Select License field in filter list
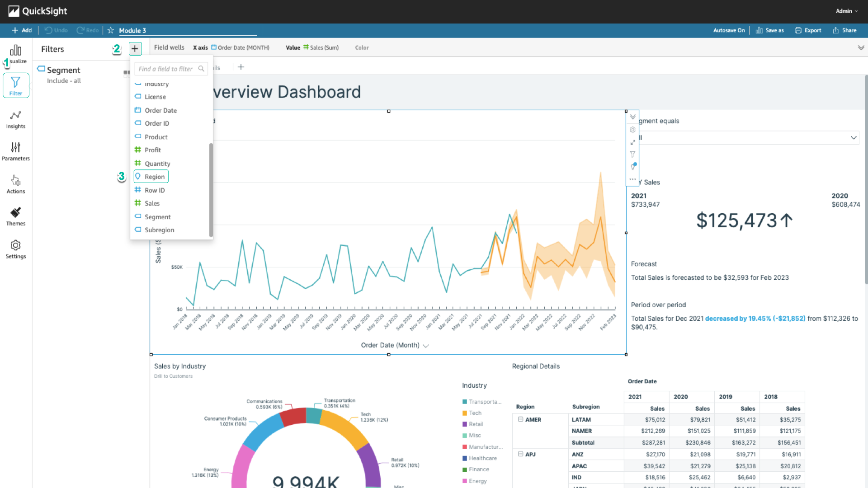Viewport: 868px width, 488px height. click(155, 97)
